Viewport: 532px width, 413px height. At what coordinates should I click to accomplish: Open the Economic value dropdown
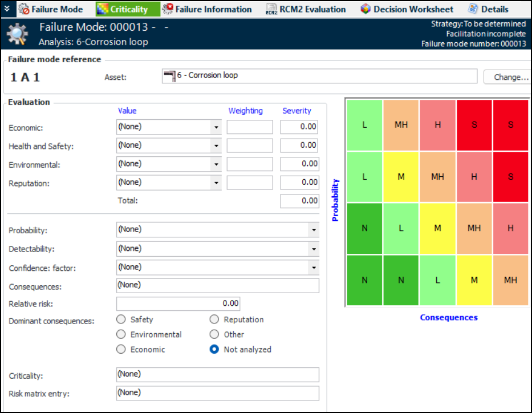point(216,127)
